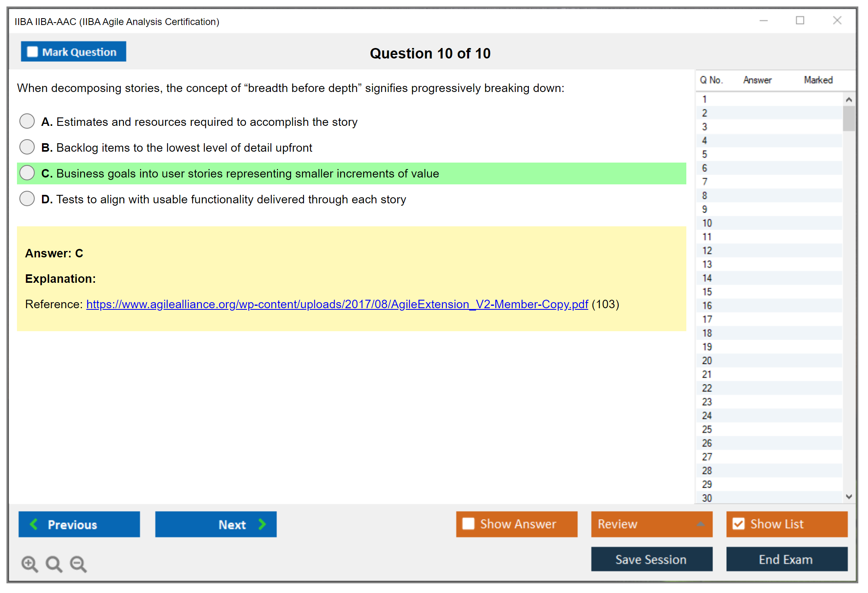The image size is (868, 593).
Task: Uncheck the Show List checkbox
Action: pyautogui.click(x=738, y=524)
